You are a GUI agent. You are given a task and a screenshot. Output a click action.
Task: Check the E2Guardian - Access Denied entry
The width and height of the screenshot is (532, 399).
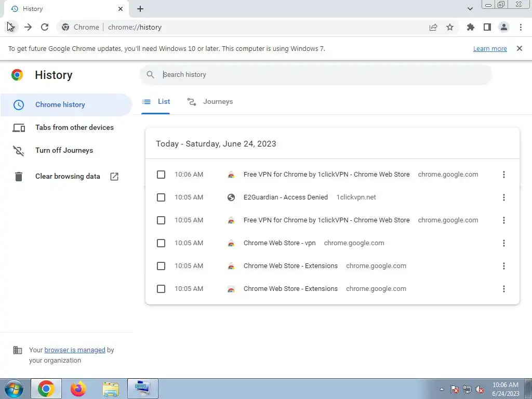tap(161, 197)
